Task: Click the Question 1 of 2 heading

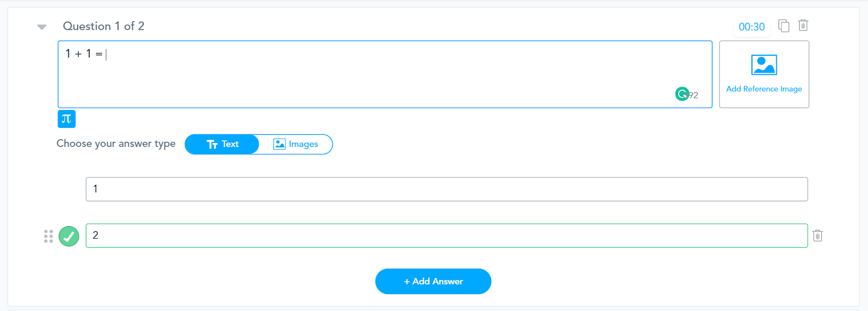Action: (104, 26)
